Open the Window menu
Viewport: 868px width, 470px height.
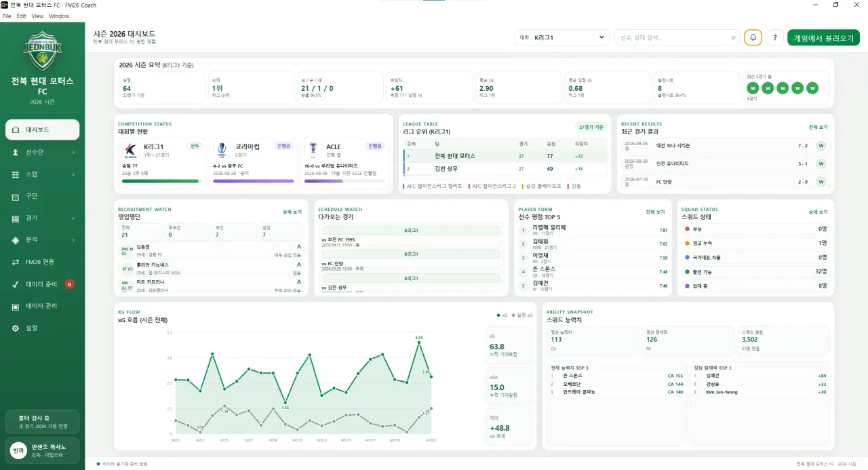click(59, 16)
